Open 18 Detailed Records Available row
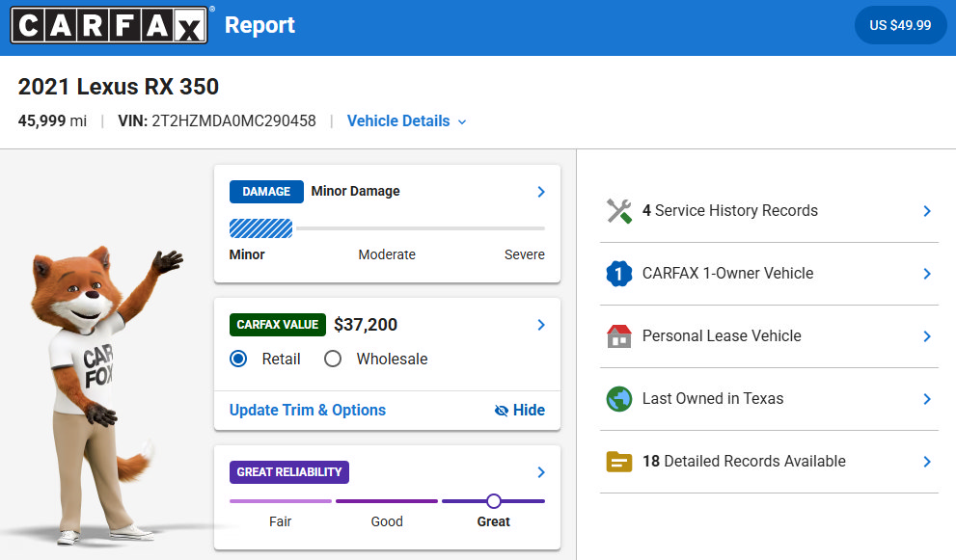The image size is (956, 560). click(x=770, y=462)
